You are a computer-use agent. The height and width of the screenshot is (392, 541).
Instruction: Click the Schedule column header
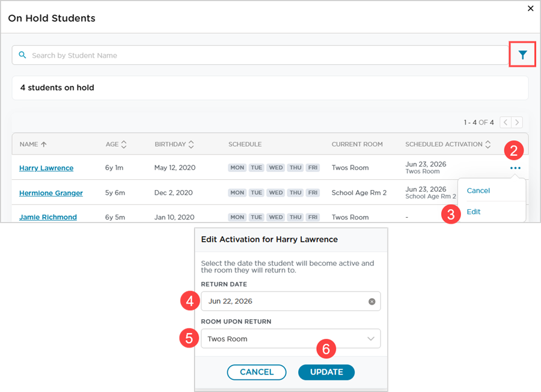pyautogui.click(x=245, y=144)
